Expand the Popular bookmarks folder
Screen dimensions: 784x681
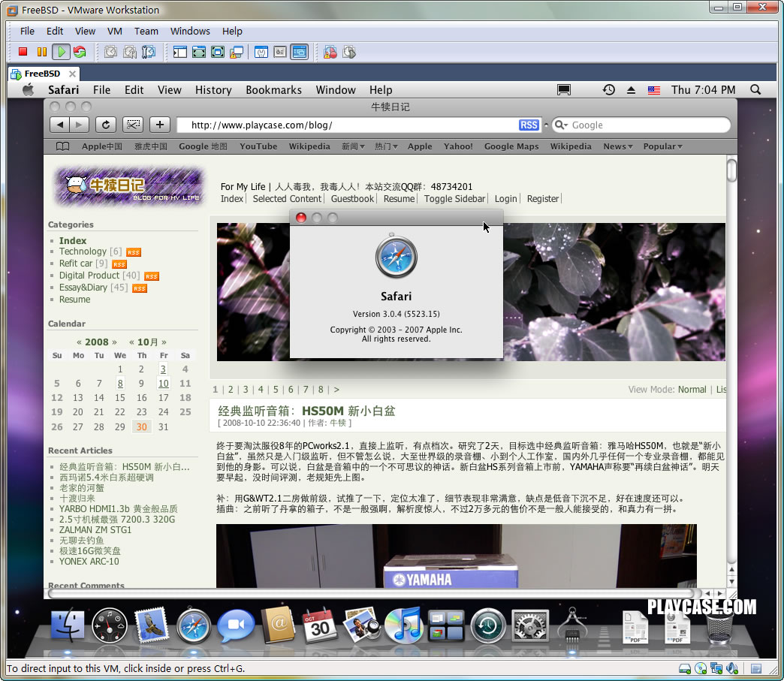(662, 146)
